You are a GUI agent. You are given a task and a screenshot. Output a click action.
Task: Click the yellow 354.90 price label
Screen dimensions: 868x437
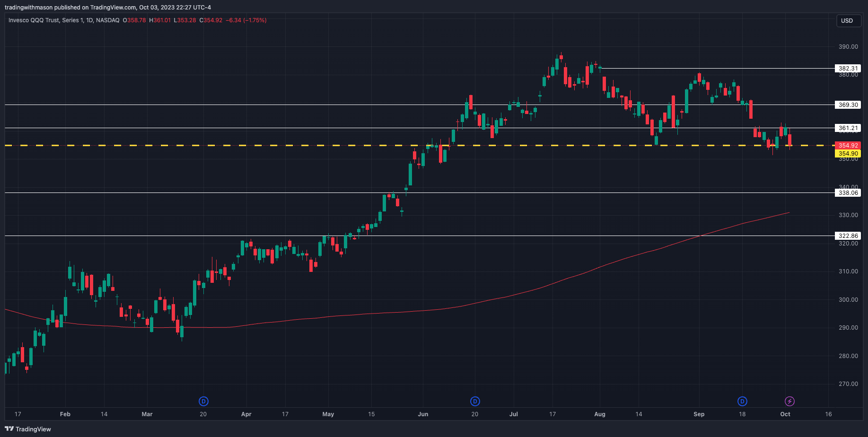point(848,154)
